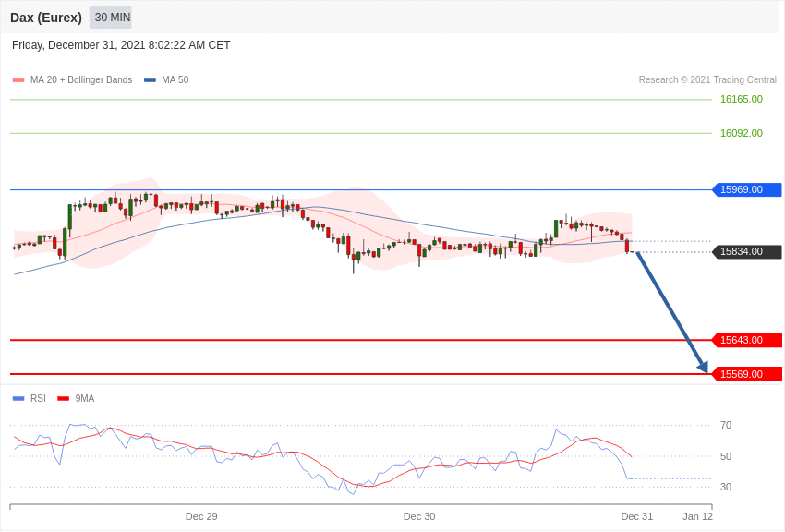Image resolution: width=785 pixels, height=532 pixels.
Task: Click the RSI legend label
Action: coord(38,399)
